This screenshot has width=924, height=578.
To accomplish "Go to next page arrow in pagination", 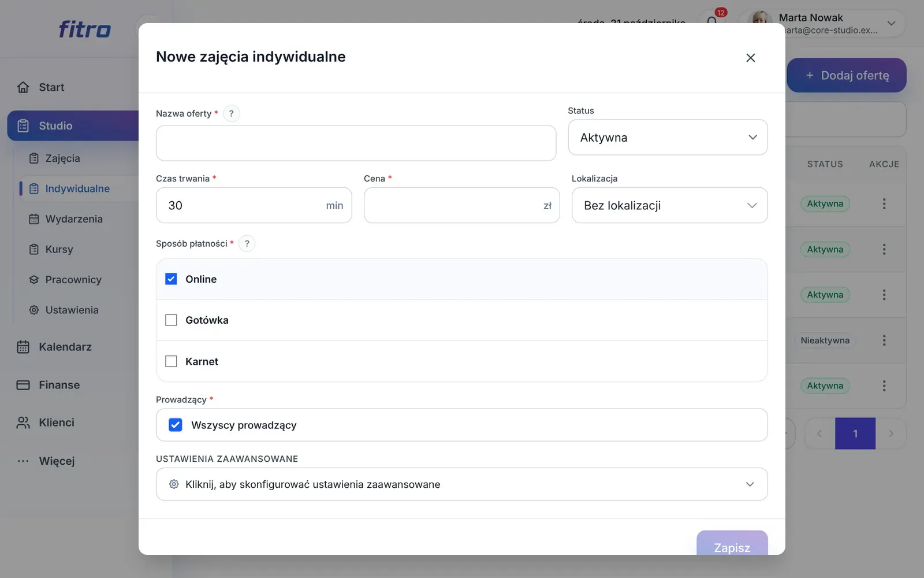I will (x=891, y=433).
